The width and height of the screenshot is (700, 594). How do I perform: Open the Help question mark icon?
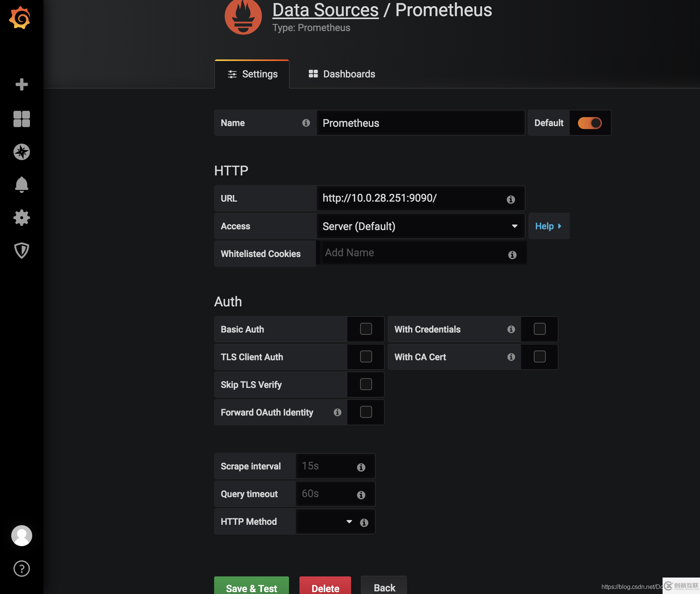(22, 569)
